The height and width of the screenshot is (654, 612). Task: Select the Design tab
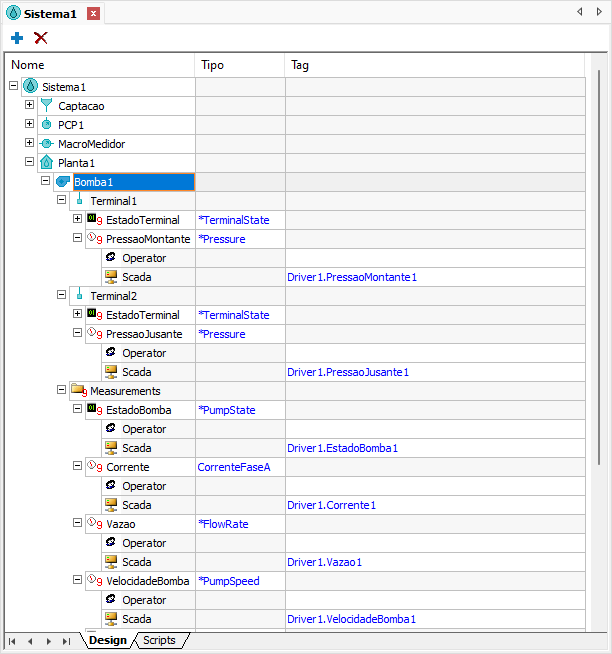[x=107, y=641]
